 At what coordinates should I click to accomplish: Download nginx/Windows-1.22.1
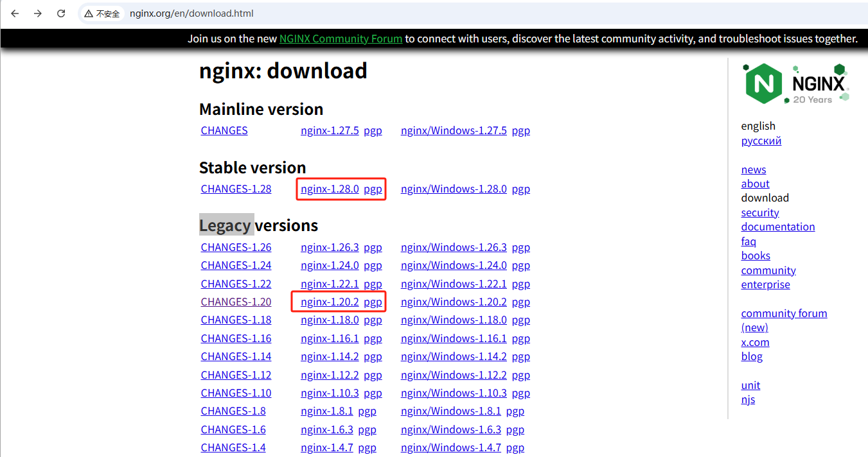click(454, 284)
